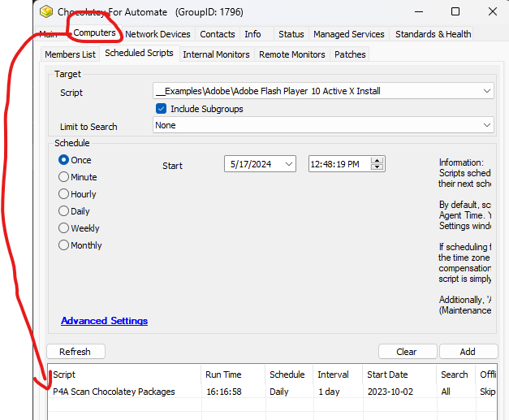509x420 pixels.
Task: Uncheck the Include Subgroups checkbox
Action: click(161, 109)
